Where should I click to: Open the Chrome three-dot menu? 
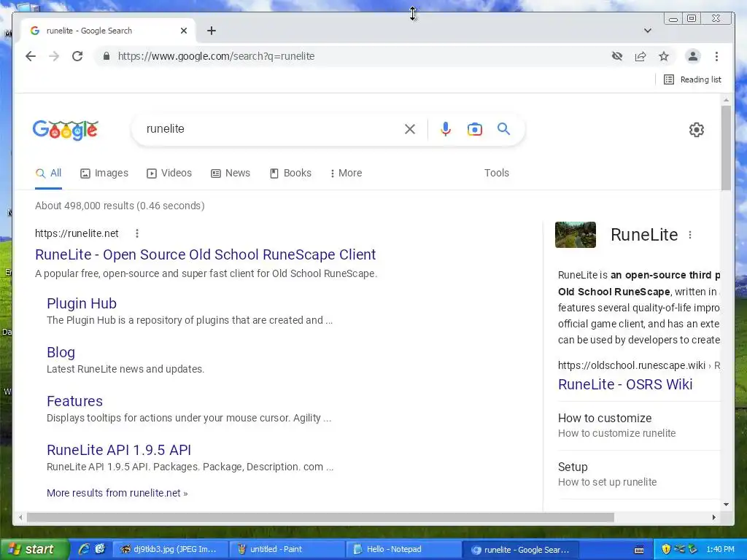pyautogui.click(x=716, y=56)
